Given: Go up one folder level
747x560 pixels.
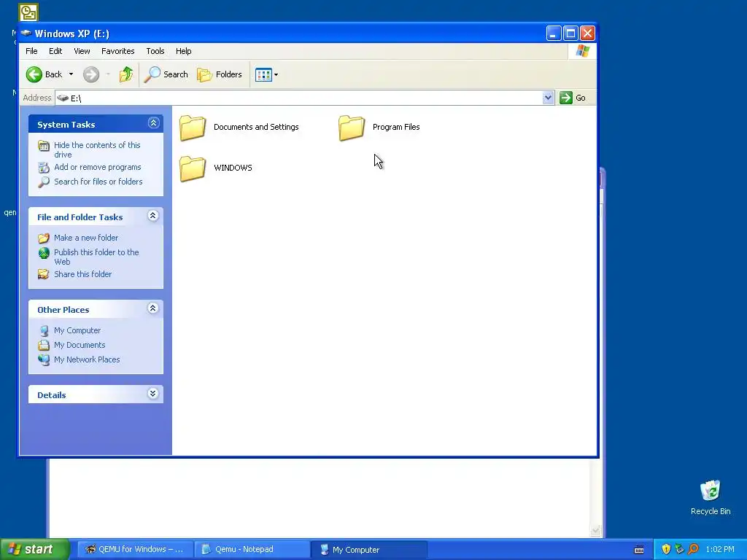Looking at the screenshot, I should [125, 74].
